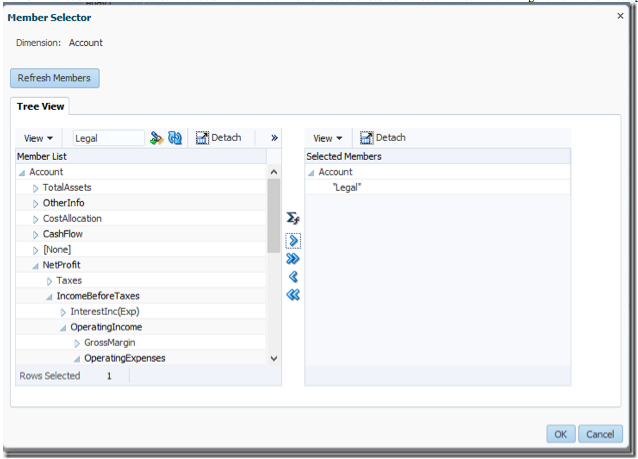
Task: Click the search member icon beside Legal field
Action: 156,138
